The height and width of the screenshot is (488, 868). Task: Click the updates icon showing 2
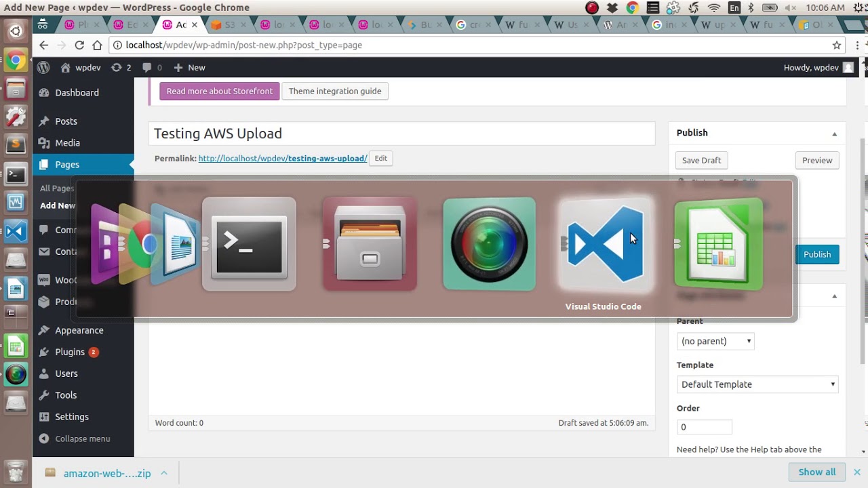(x=121, y=67)
